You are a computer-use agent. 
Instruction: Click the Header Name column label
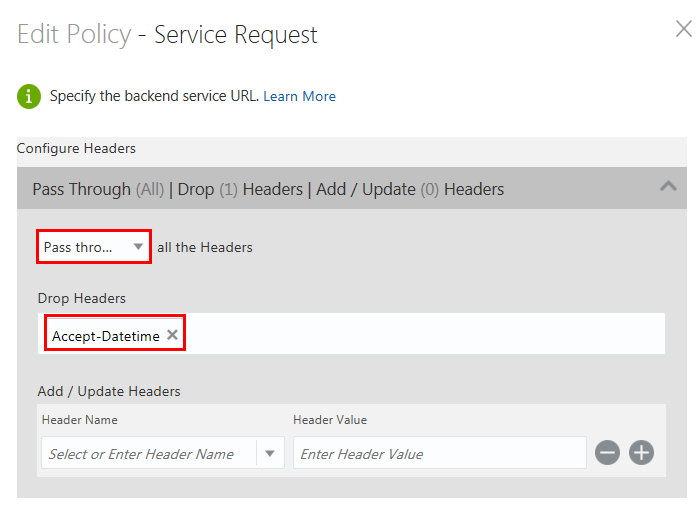click(x=79, y=420)
